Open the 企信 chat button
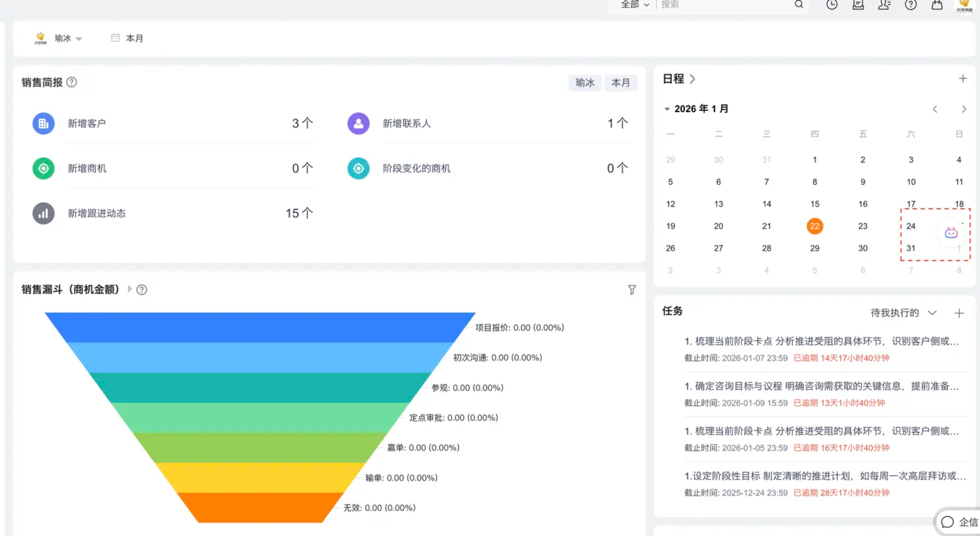The height and width of the screenshot is (536, 980). pos(959,522)
